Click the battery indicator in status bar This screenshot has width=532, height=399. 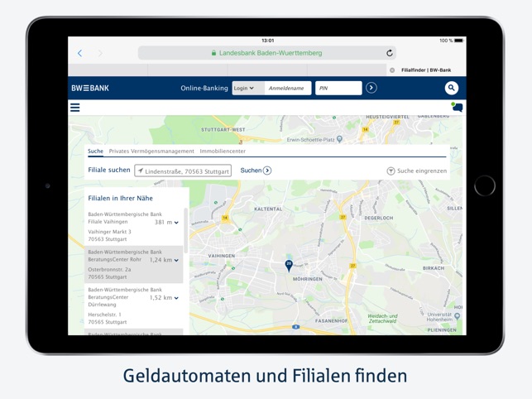coord(458,41)
